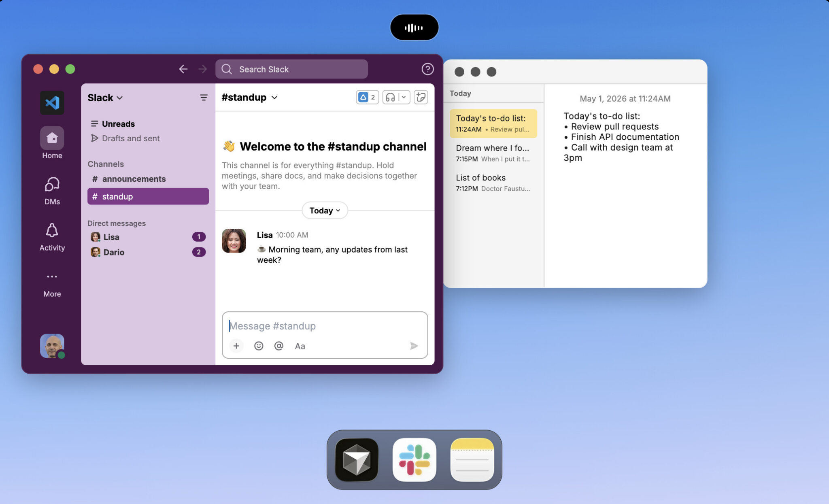Click Lisa's avatar in the message

pyautogui.click(x=234, y=241)
